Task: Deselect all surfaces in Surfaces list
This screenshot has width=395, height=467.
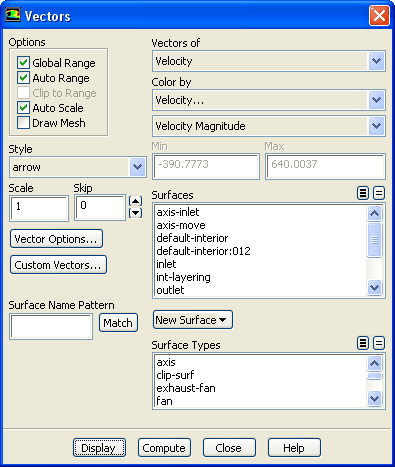Action: (379, 193)
